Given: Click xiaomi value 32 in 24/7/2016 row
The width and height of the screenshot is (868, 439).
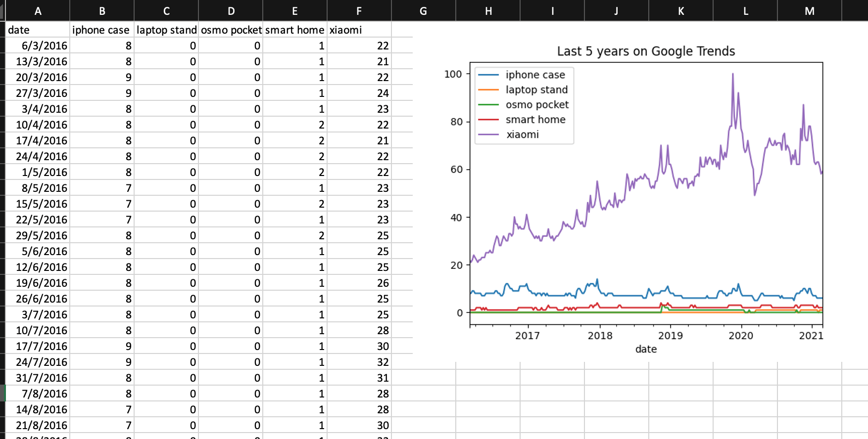Looking at the screenshot, I should (359, 362).
